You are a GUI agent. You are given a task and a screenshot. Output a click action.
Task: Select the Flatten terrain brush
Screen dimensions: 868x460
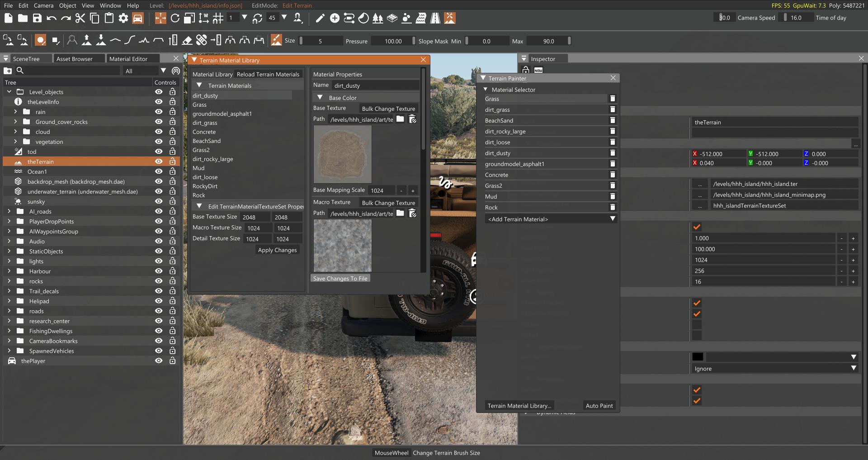(x=158, y=40)
